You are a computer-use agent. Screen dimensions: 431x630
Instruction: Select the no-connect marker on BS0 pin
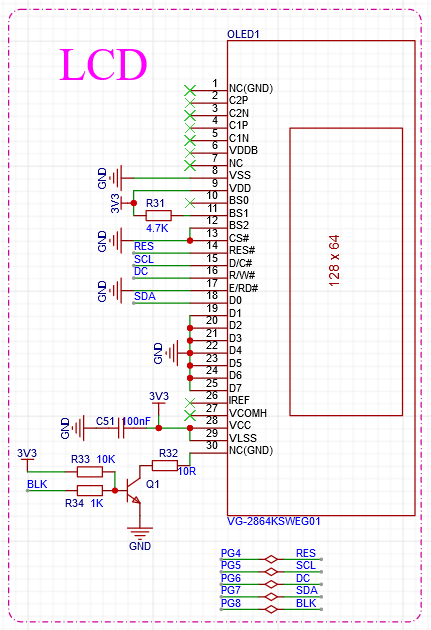pos(190,203)
